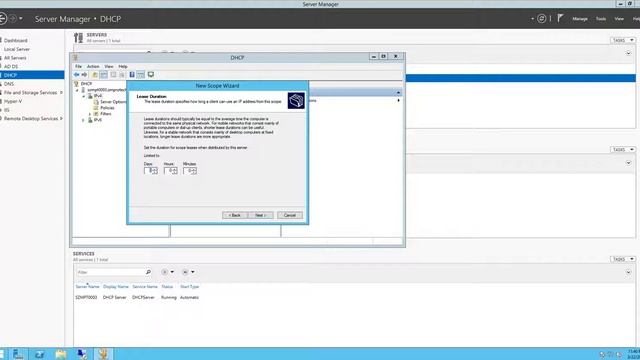Sort services by Display Name column

116,287
